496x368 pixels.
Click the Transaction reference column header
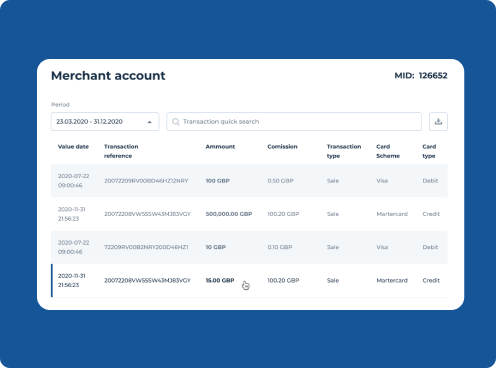point(121,151)
